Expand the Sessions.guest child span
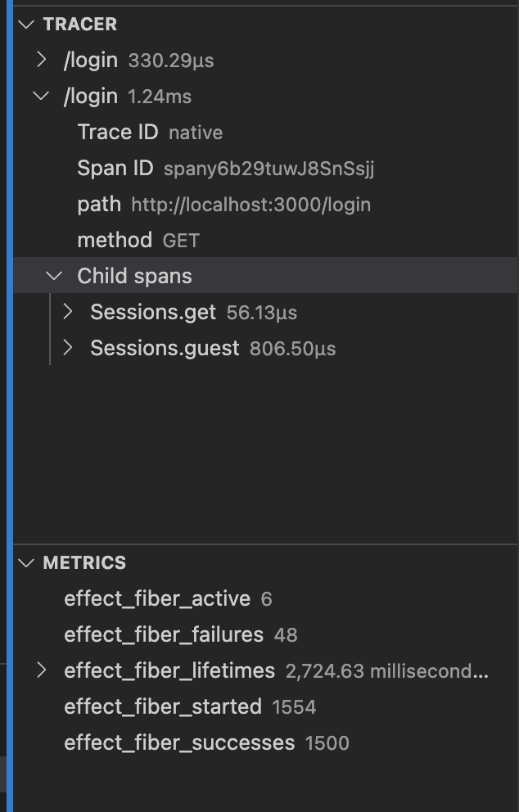519x812 pixels. (x=69, y=348)
